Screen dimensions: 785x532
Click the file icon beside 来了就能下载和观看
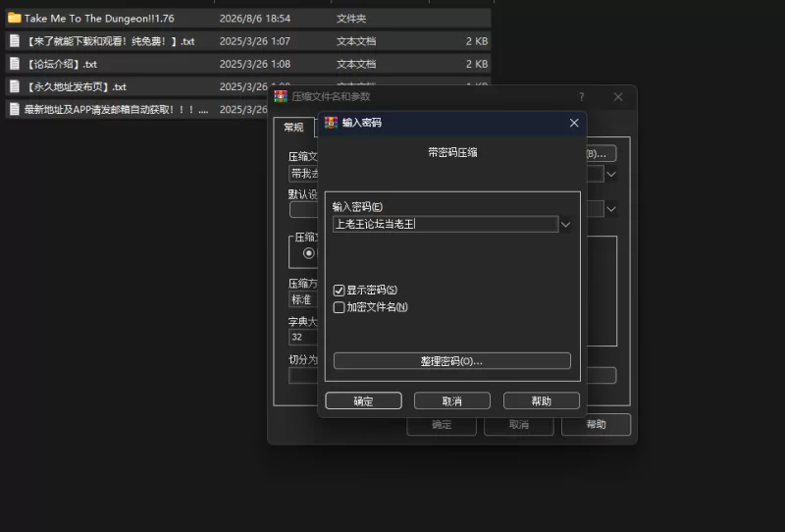[15, 41]
